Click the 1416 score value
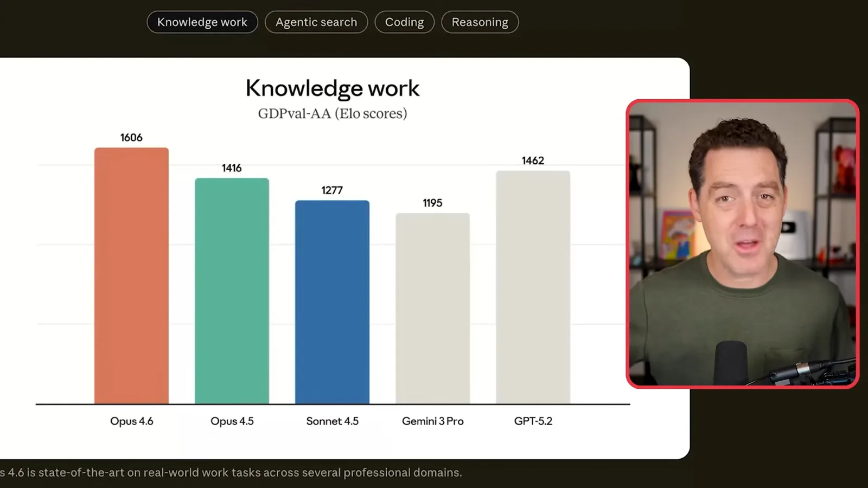Image resolution: width=868 pixels, height=488 pixels. click(x=232, y=168)
